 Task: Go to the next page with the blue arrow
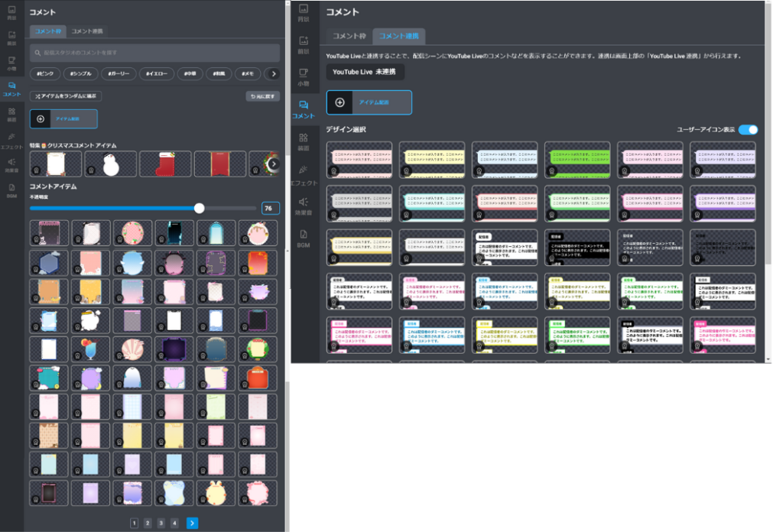tap(192, 523)
